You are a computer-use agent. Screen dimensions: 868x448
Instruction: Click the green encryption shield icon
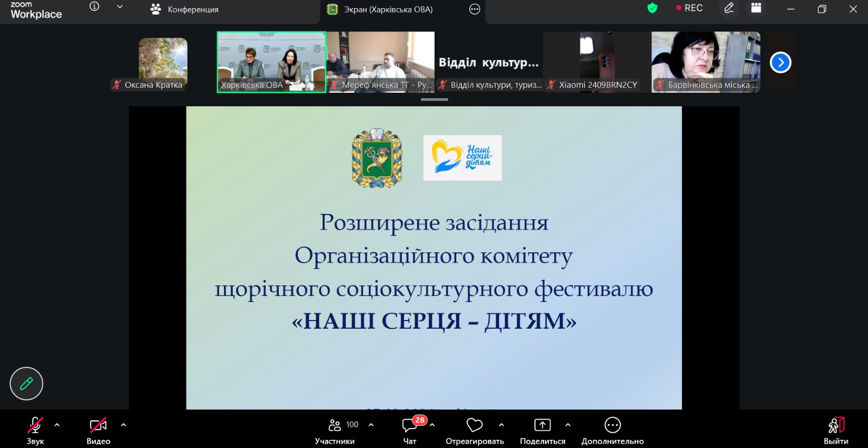pos(653,8)
